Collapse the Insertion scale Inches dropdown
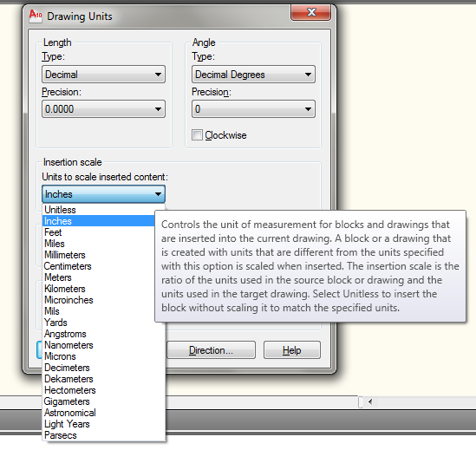 tap(103, 194)
